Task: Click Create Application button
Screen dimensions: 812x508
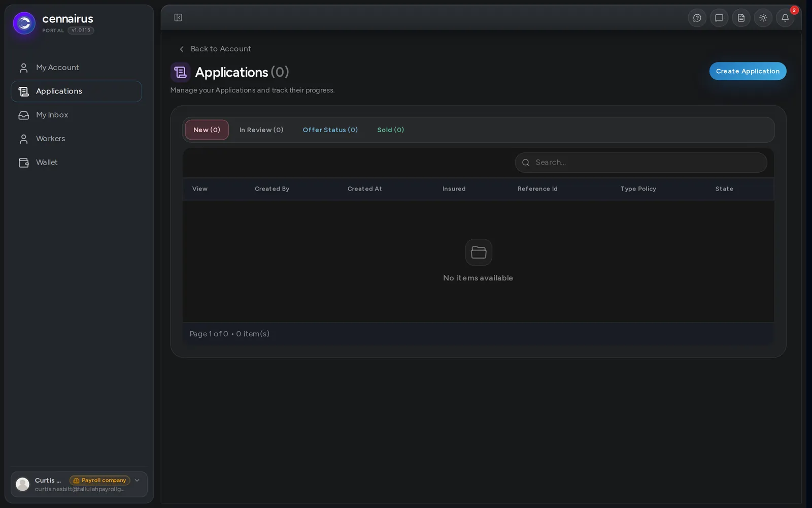Action: click(x=748, y=71)
